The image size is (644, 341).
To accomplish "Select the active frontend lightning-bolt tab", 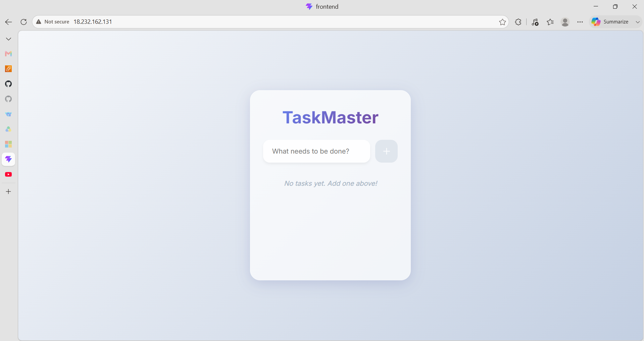I will (8, 159).
